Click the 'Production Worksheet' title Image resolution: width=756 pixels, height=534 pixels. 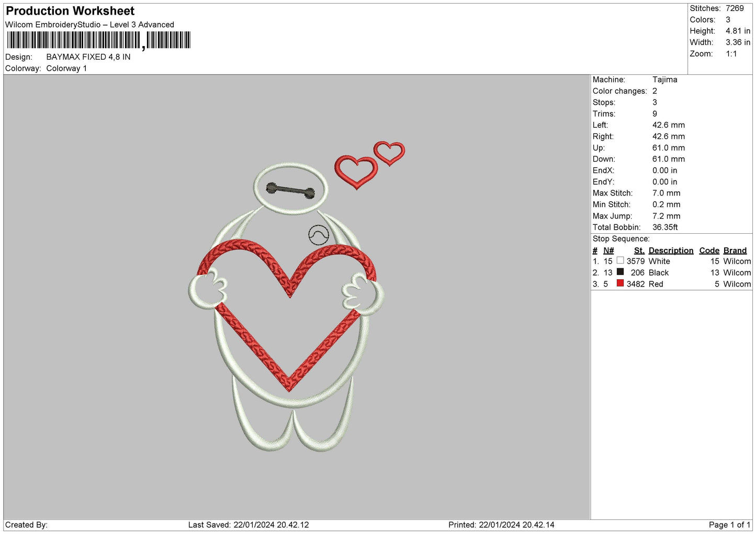pos(70,11)
